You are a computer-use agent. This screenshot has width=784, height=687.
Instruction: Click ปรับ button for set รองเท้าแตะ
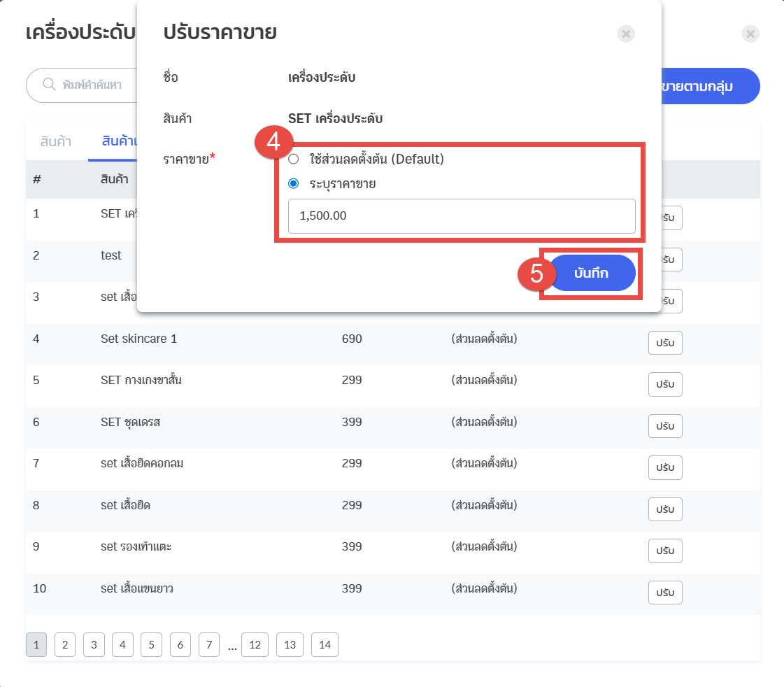pyautogui.click(x=664, y=551)
